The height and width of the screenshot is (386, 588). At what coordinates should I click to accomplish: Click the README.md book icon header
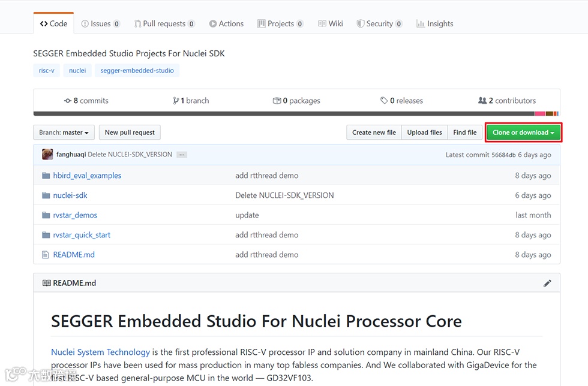[x=47, y=283]
